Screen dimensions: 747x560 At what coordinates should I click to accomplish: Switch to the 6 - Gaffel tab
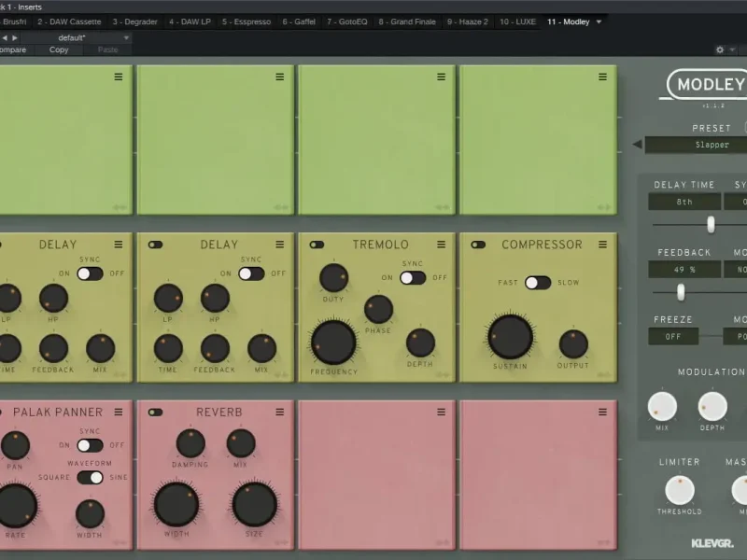click(299, 21)
